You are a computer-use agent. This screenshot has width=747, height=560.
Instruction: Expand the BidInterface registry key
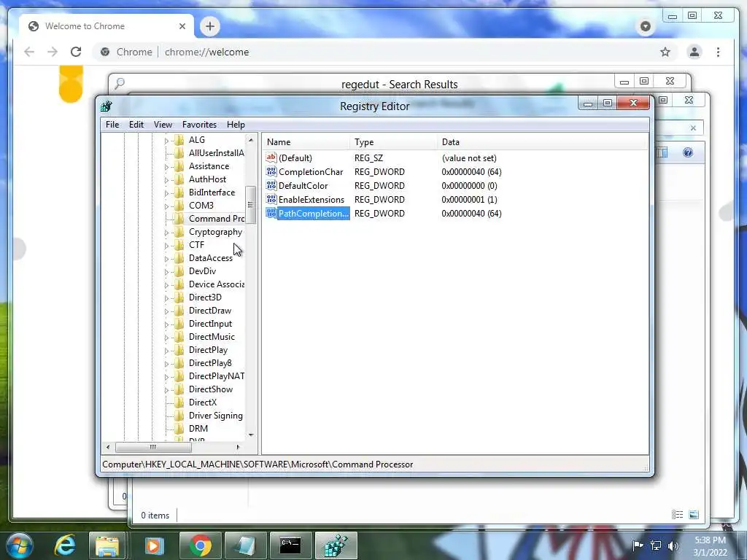pos(166,192)
